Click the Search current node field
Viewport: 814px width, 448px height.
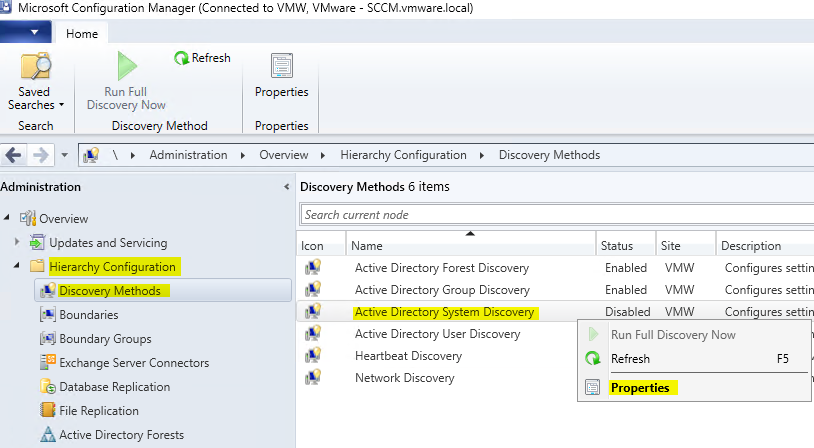(555, 215)
